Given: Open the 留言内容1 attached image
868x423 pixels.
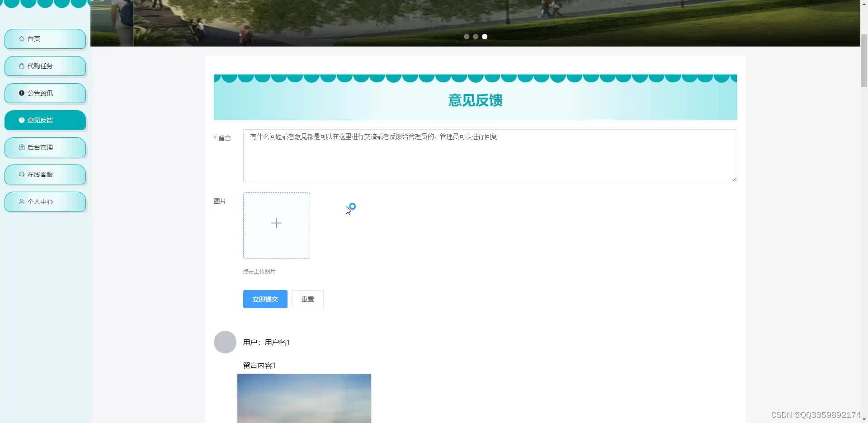Looking at the screenshot, I should (304, 399).
